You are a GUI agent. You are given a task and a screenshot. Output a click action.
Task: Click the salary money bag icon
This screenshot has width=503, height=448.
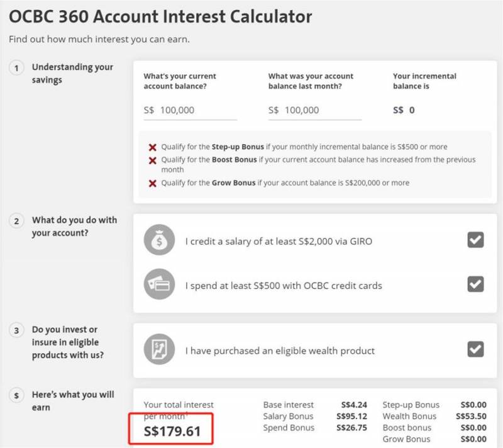(x=159, y=240)
